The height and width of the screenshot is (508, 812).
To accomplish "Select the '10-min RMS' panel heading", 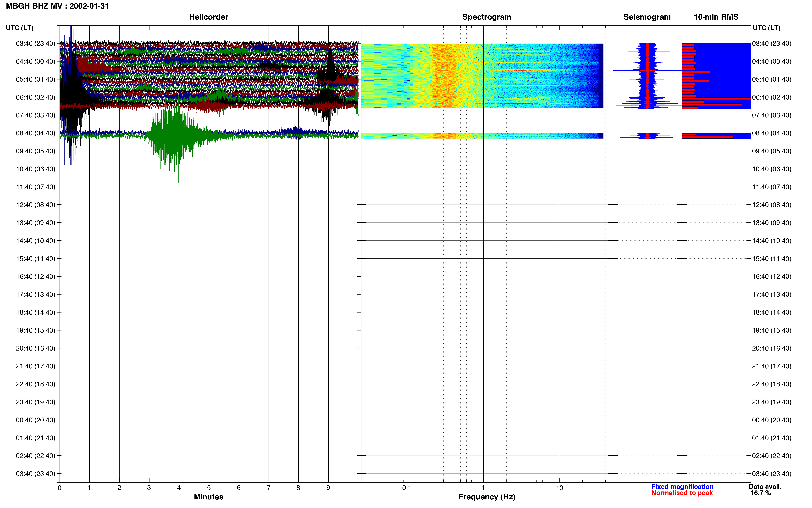I will 716,17.
